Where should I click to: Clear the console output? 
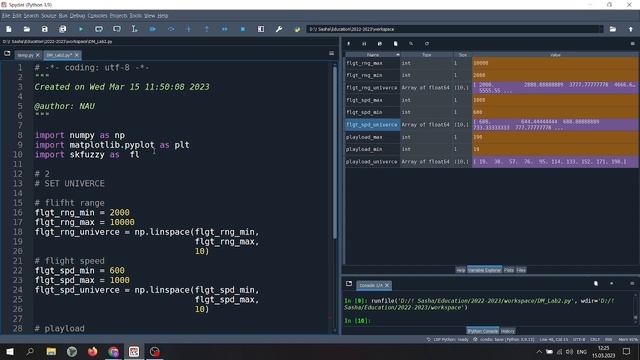click(596, 283)
